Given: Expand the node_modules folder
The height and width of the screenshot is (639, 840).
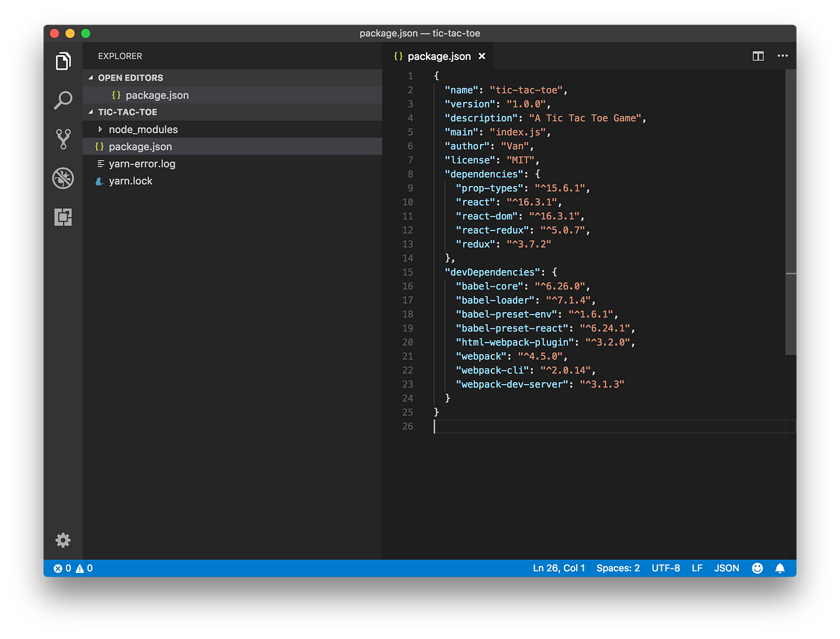Looking at the screenshot, I should tap(100, 130).
